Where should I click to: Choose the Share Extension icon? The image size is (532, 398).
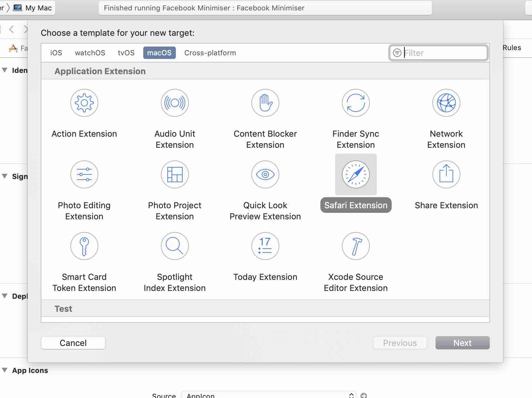coord(446,174)
